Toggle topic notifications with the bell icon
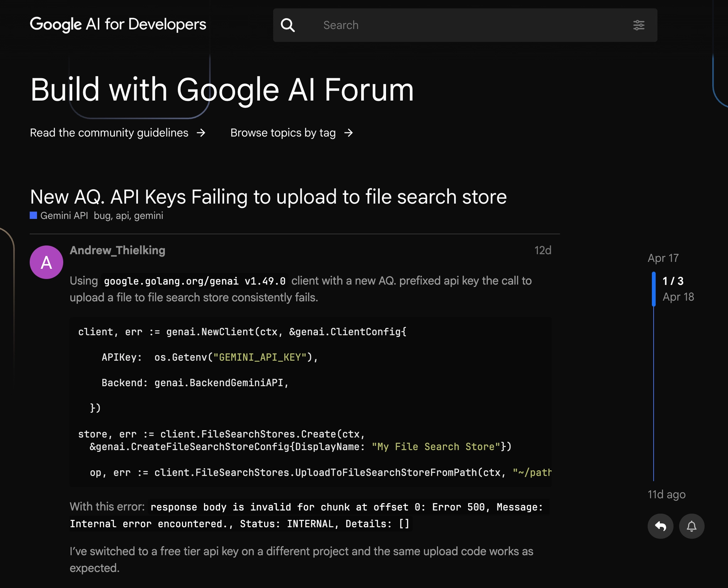Viewport: 728px width, 588px height. [x=691, y=526]
